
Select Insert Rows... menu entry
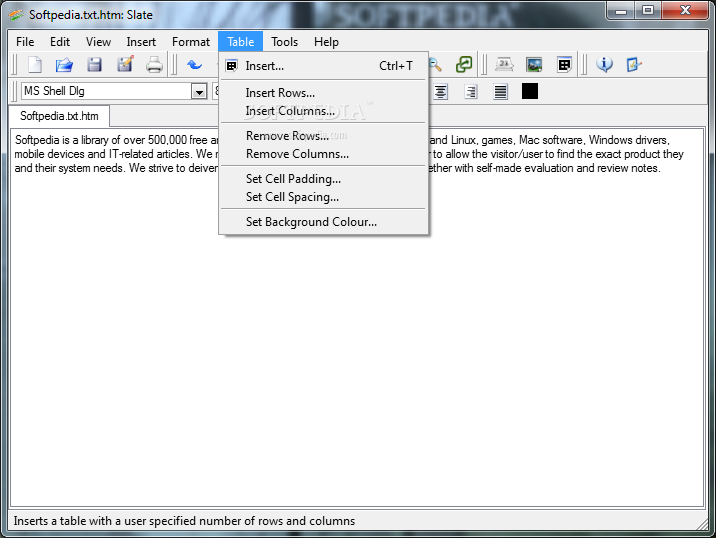click(x=323, y=93)
